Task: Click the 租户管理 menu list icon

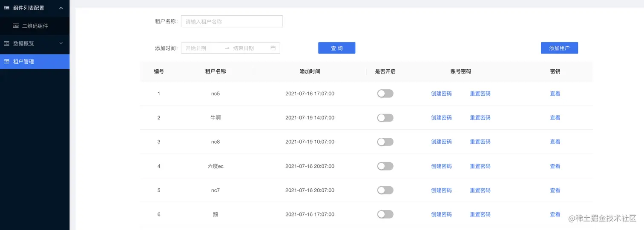Action: point(7,62)
